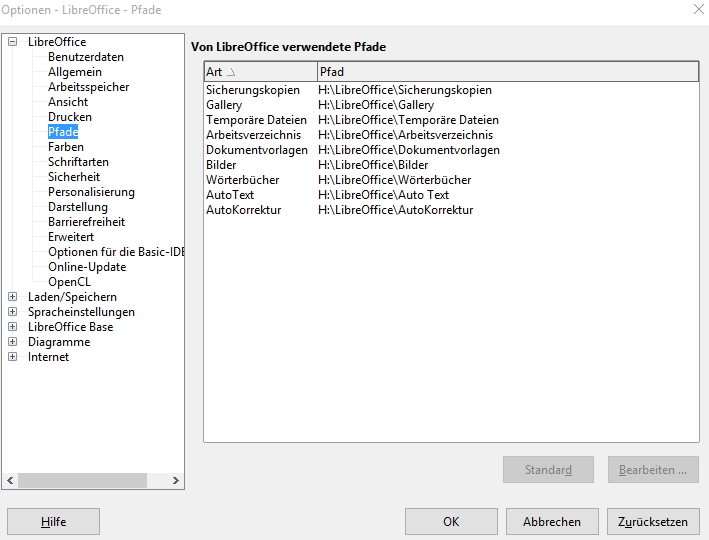The width and height of the screenshot is (709, 540).
Task: Click the Standard button
Action: (x=548, y=469)
